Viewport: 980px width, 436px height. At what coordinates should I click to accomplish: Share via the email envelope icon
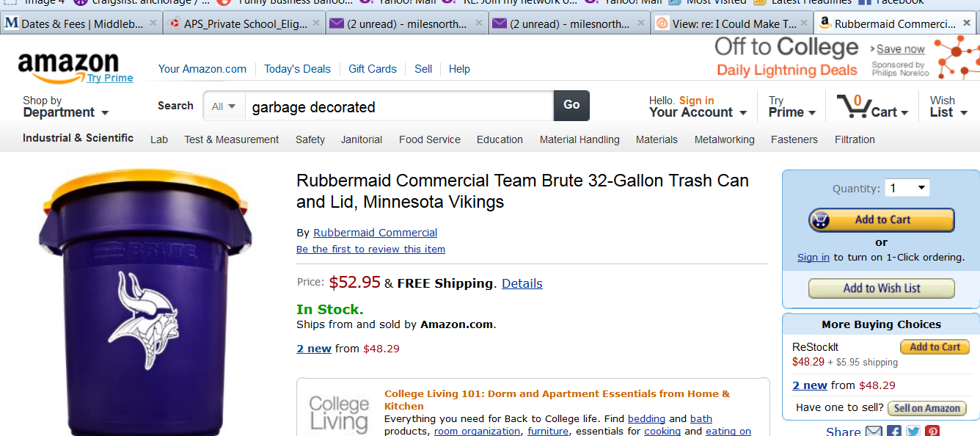874,431
